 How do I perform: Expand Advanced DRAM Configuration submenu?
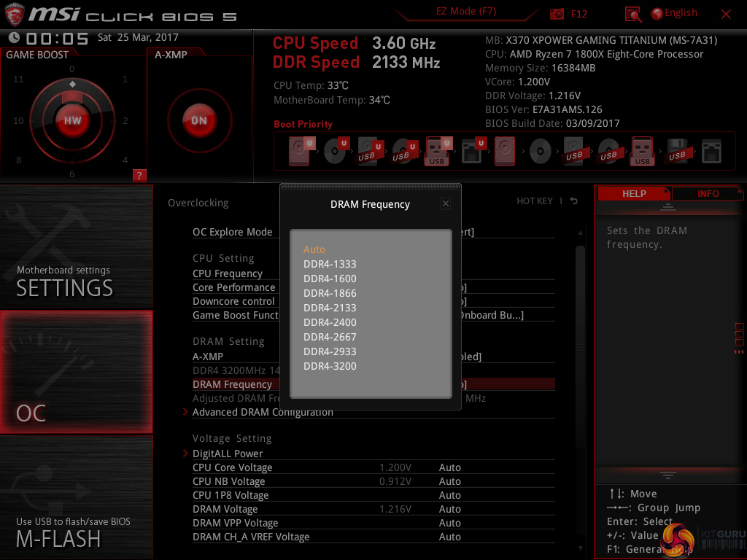click(263, 413)
